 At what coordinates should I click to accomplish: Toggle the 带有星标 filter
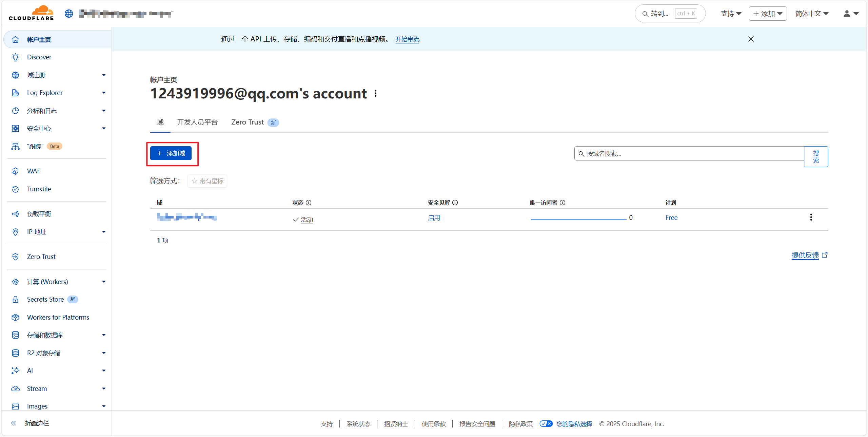click(x=208, y=181)
